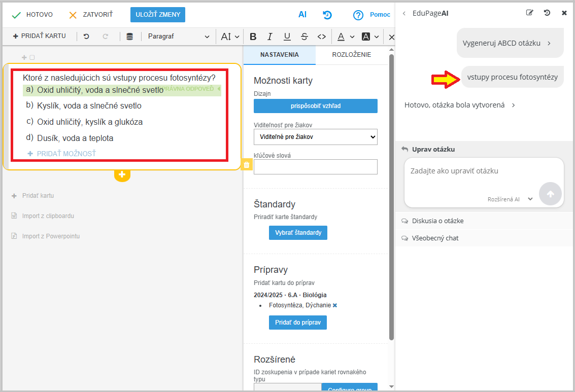This screenshot has height=392, width=575.
Task: Click the underline formatting icon
Action: pyautogui.click(x=287, y=37)
